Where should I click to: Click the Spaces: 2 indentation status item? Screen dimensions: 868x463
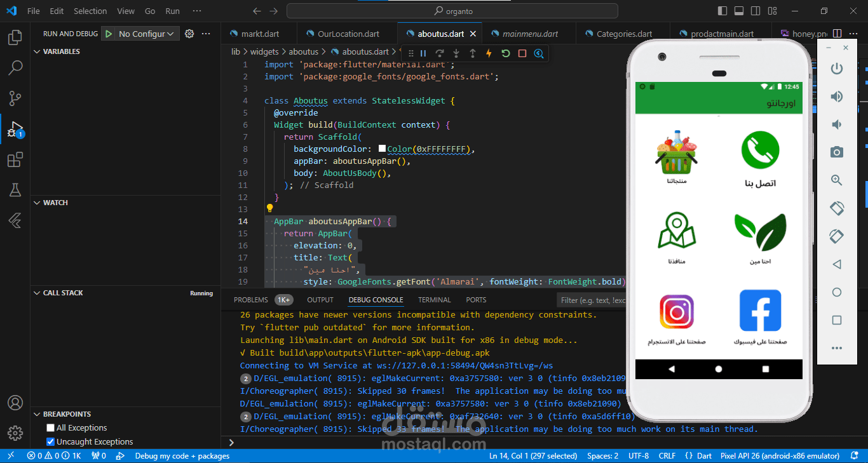click(x=603, y=456)
